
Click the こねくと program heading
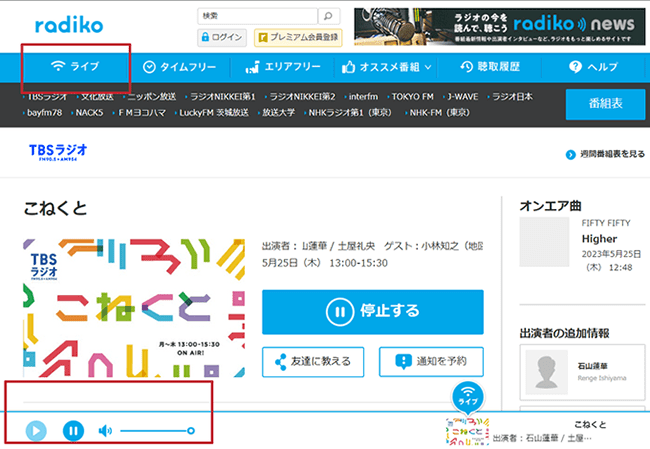pyautogui.click(x=55, y=208)
